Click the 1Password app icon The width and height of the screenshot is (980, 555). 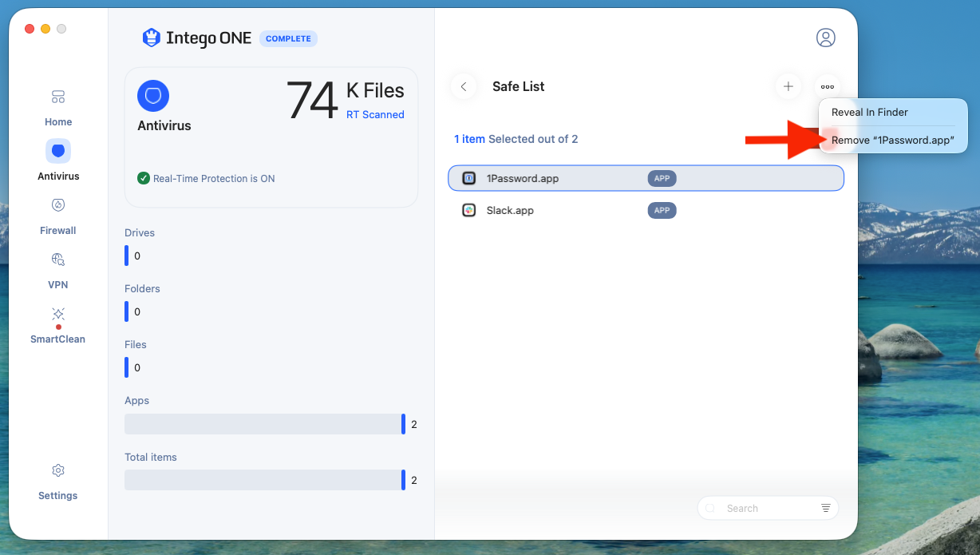(x=469, y=178)
